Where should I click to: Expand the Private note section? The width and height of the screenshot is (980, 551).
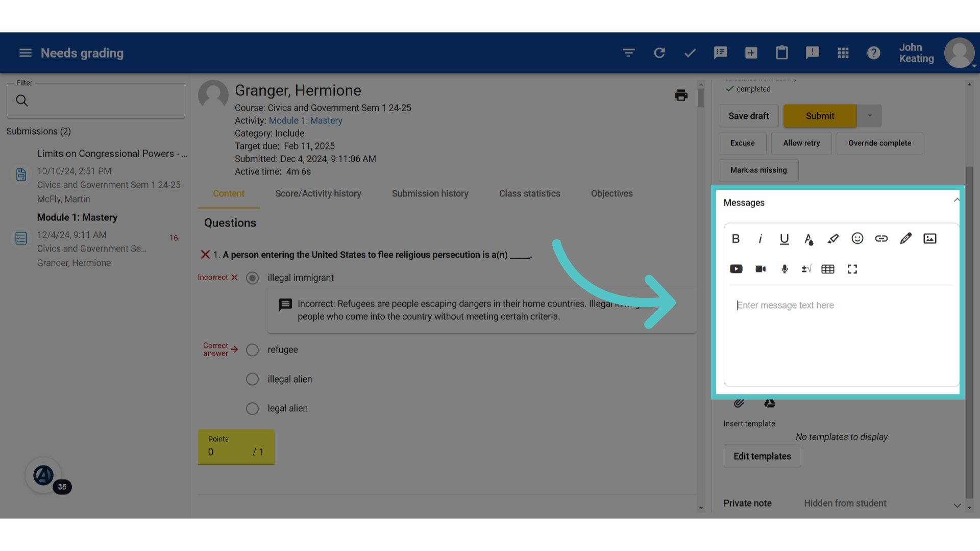click(957, 506)
